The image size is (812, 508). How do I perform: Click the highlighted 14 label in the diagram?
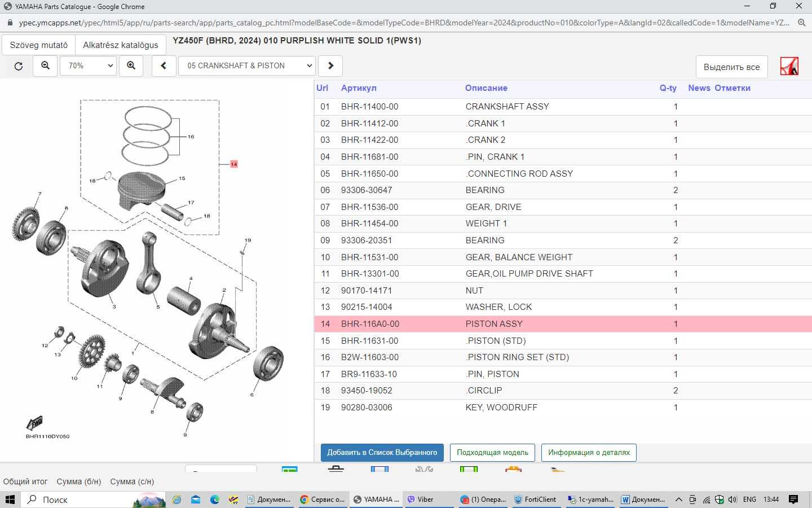233,164
